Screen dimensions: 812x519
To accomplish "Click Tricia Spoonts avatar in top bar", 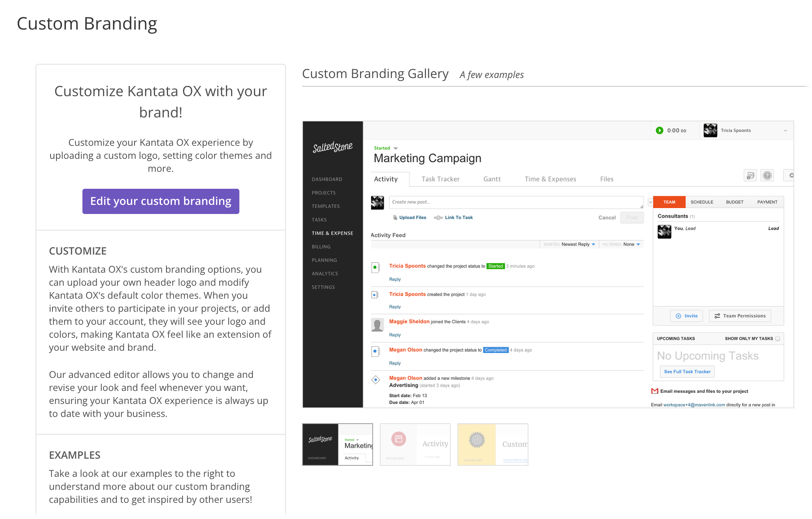I will (710, 130).
